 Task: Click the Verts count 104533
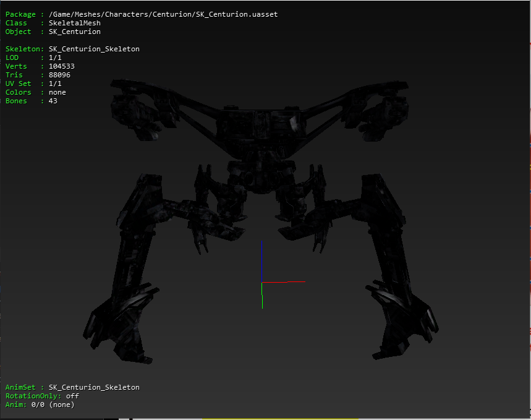click(x=62, y=66)
